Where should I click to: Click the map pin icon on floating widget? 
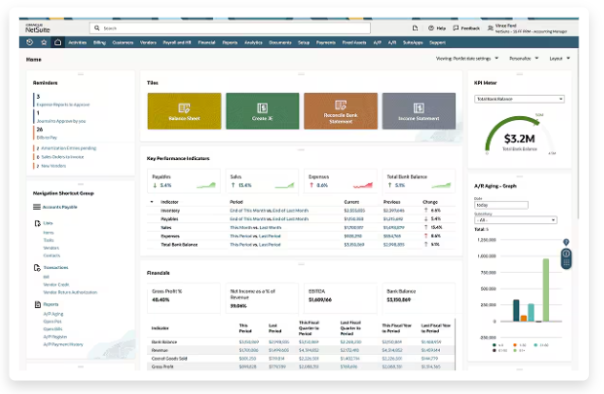[x=566, y=242]
